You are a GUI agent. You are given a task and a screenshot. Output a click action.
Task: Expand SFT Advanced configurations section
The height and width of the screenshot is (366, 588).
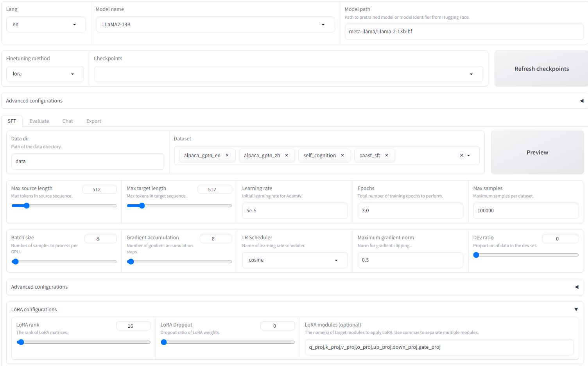coord(576,287)
